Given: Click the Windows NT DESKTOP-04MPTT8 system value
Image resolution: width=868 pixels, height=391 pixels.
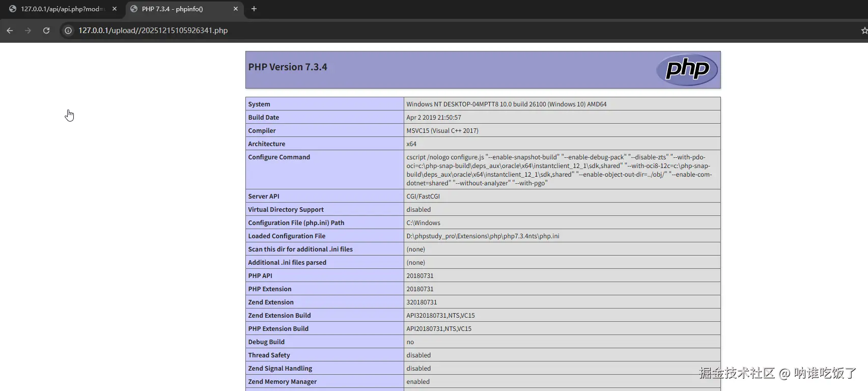Looking at the screenshot, I should click(507, 104).
